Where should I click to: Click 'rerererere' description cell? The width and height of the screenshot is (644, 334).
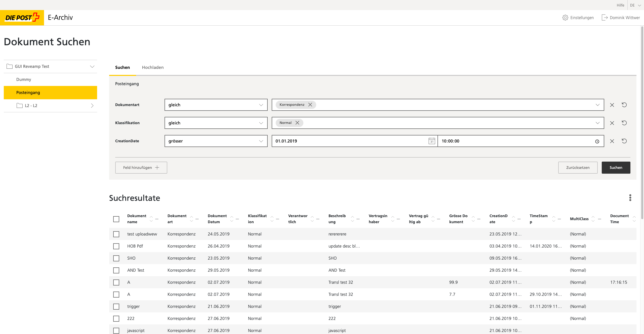[337, 234]
